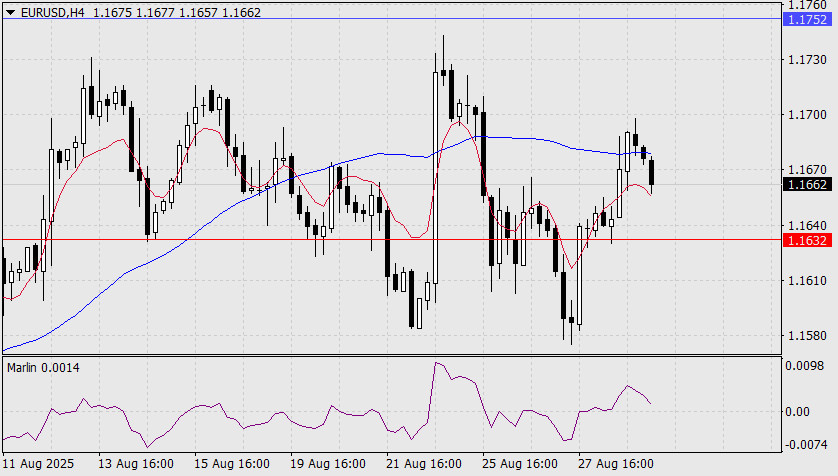Pick the red 1.1632 price level label
Viewport: 838px width, 476px height.
point(808,240)
